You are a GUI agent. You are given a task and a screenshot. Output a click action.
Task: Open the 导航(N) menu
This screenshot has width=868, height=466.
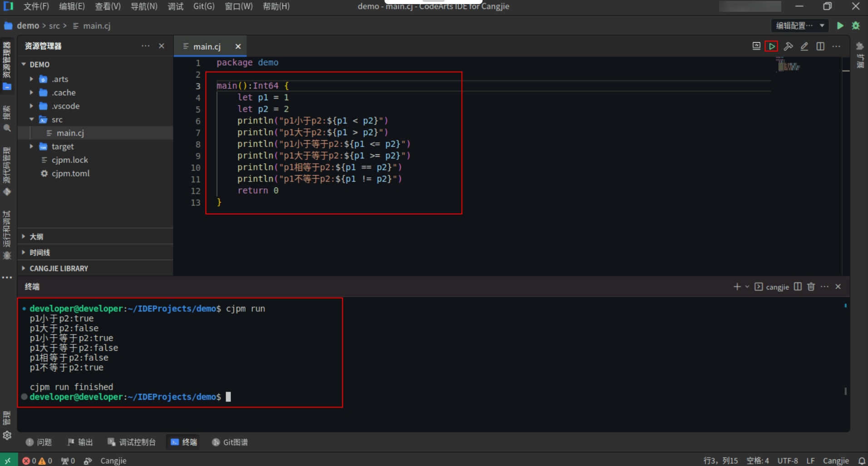[144, 6]
